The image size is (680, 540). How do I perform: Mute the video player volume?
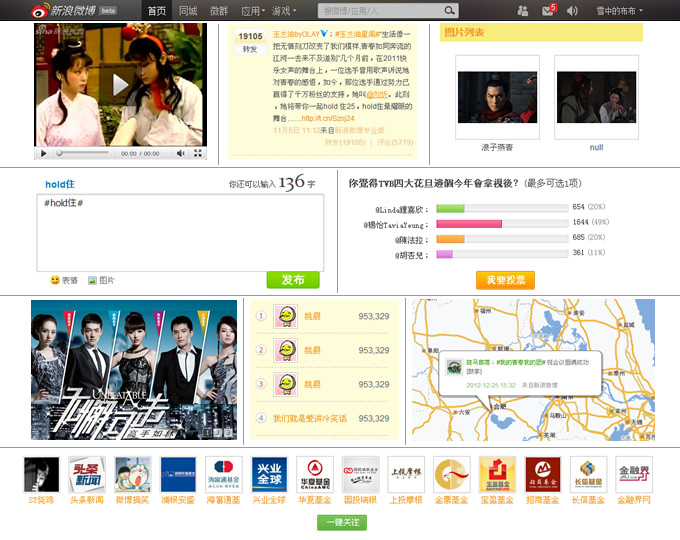(180, 153)
